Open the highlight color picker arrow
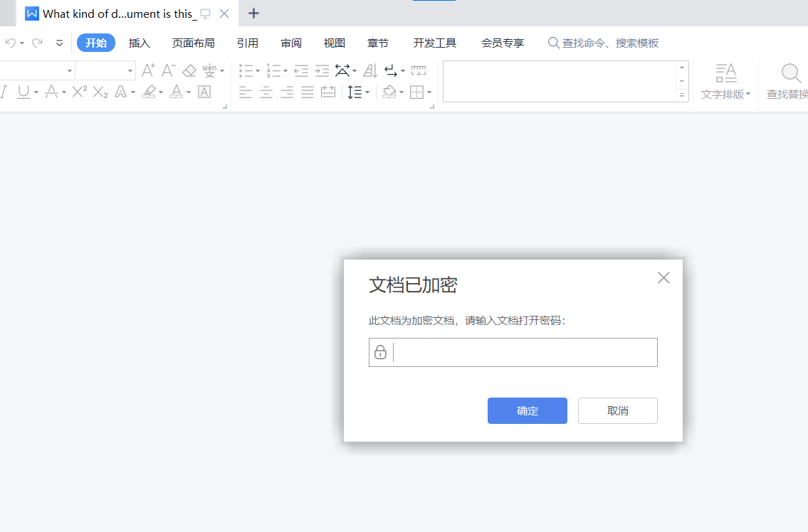Viewport: 808px width, 532px height. click(161, 92)
